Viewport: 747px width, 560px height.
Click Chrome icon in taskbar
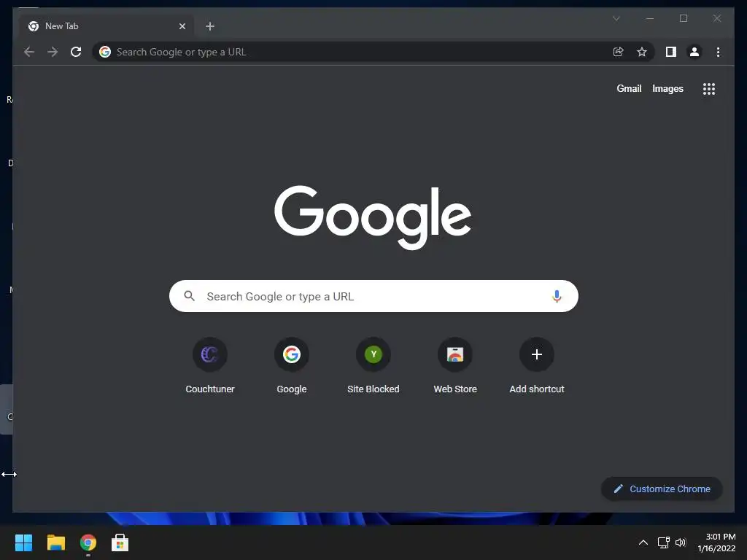[x=88, y=542]
